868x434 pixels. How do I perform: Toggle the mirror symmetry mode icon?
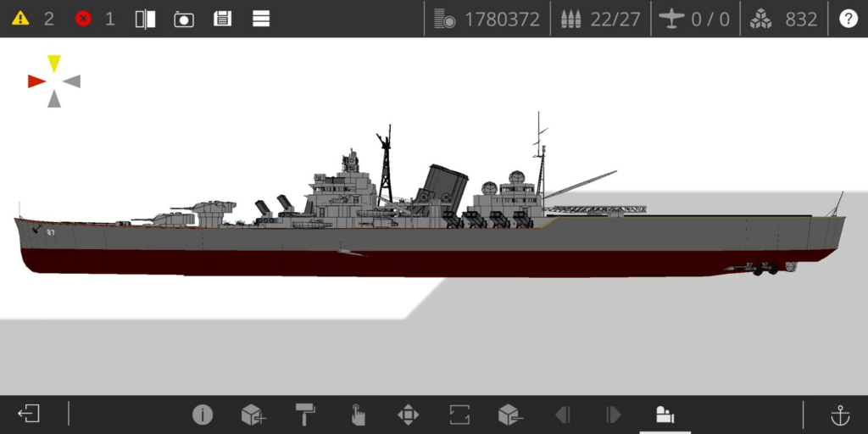coord(145,19)
